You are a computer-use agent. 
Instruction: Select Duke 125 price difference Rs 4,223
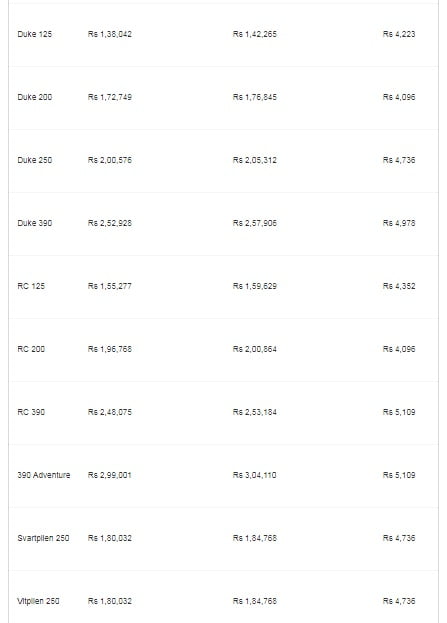point(399,34)
